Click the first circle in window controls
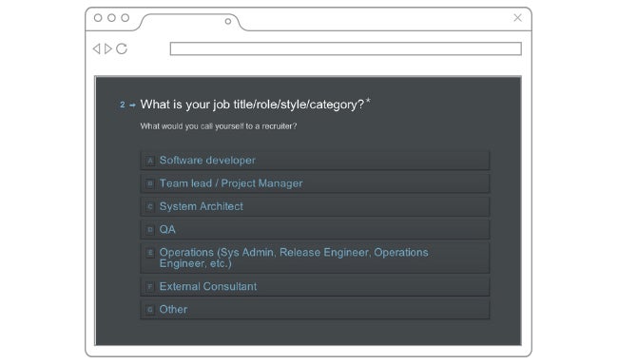 [98, 18]
